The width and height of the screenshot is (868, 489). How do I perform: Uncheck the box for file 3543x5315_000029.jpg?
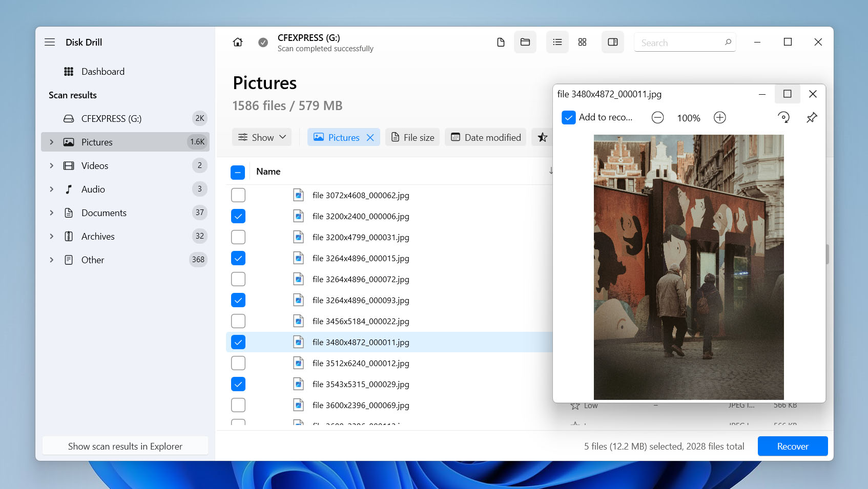pyautogui.click(x=238, y=384)
